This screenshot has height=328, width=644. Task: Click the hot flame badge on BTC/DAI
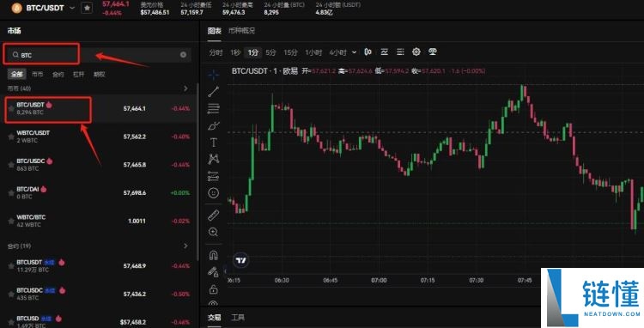point(44,189)
